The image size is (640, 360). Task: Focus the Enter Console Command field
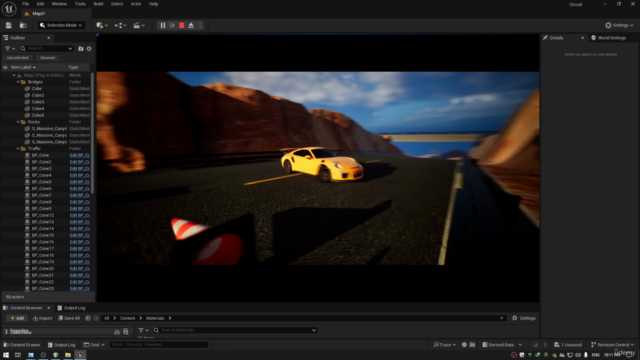[158, 345]
